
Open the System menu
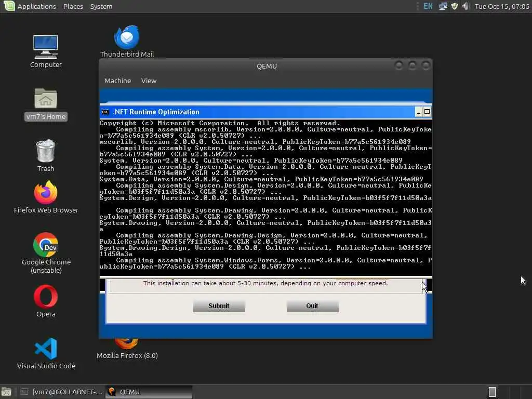point(101,6)
